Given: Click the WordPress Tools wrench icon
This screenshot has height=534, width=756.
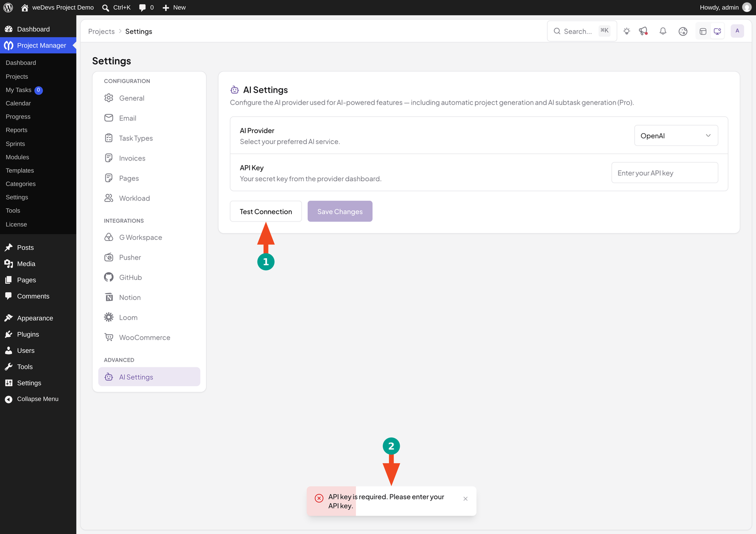Looking at the screenshot, I should point(9,367).
